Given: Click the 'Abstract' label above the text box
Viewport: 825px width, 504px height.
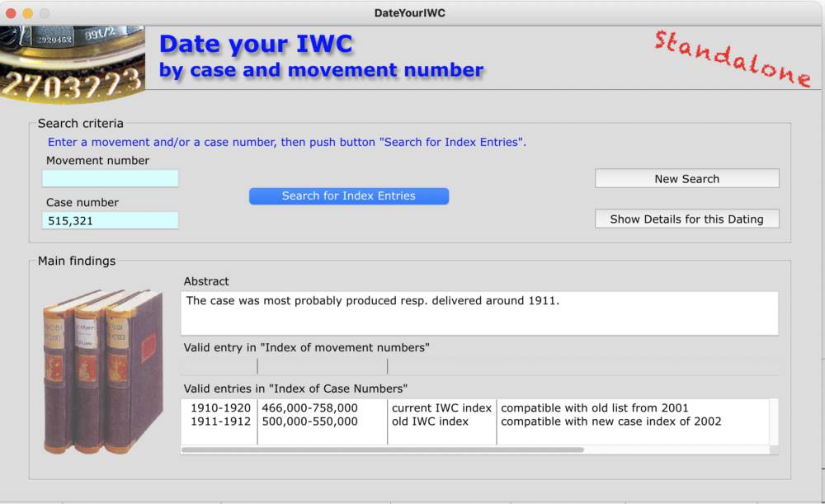Looking at the screenshot, I should click(206, 281).
